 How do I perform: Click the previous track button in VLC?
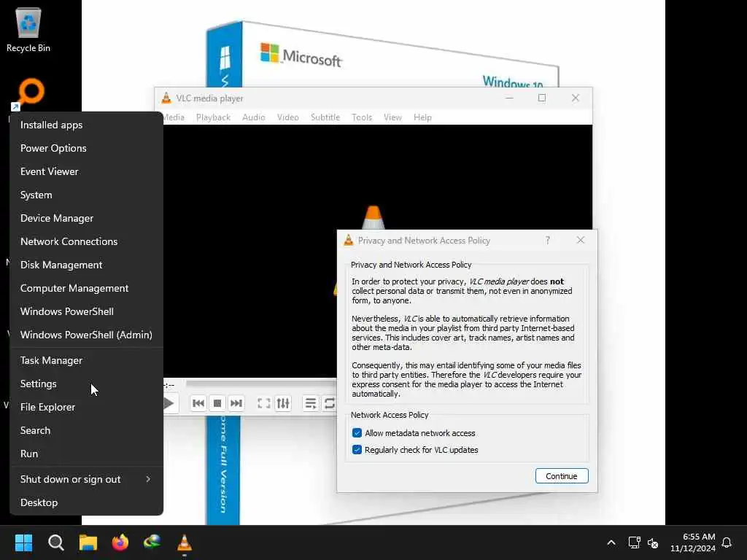coord(198,403)
